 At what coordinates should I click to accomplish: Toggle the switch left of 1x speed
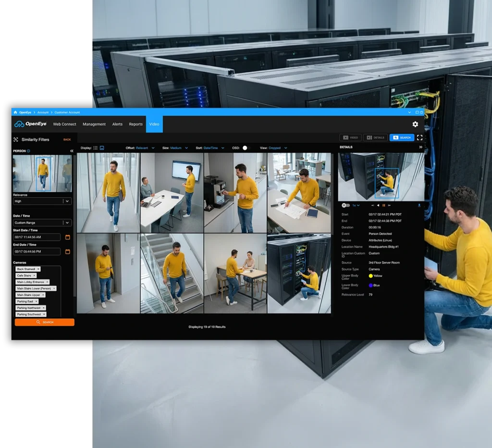point(345,205)
